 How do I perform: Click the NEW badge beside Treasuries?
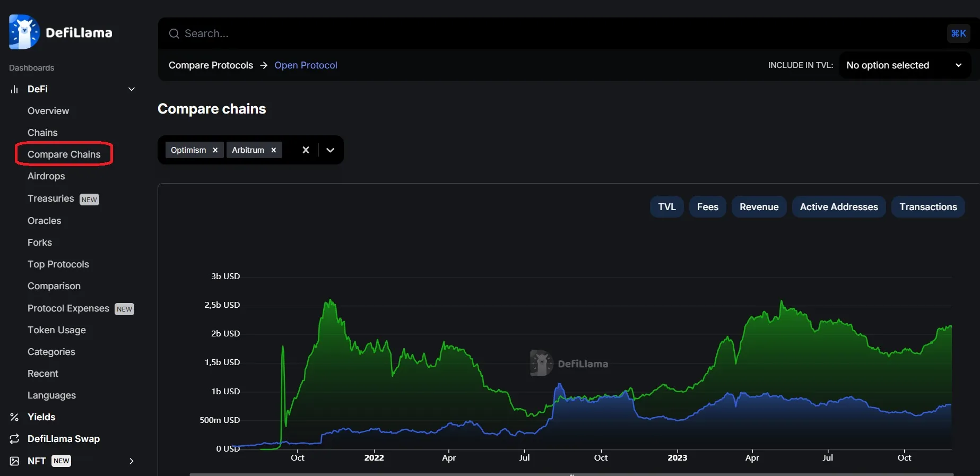click(x=89, y=200)
